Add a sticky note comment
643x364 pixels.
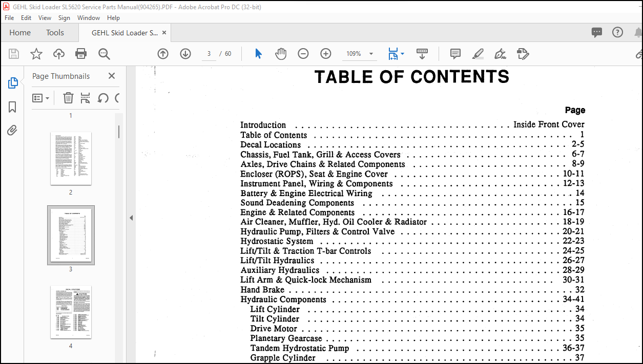[455, 54]
